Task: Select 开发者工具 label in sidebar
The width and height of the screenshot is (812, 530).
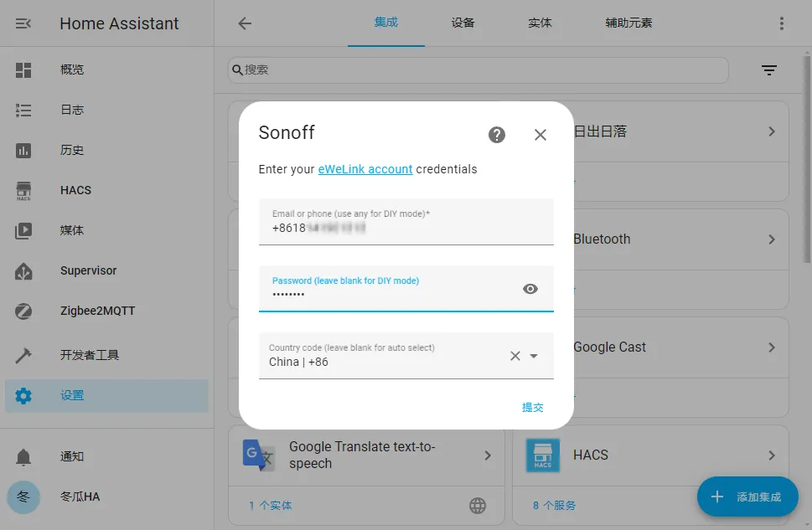Action: [x=90, y=355]
